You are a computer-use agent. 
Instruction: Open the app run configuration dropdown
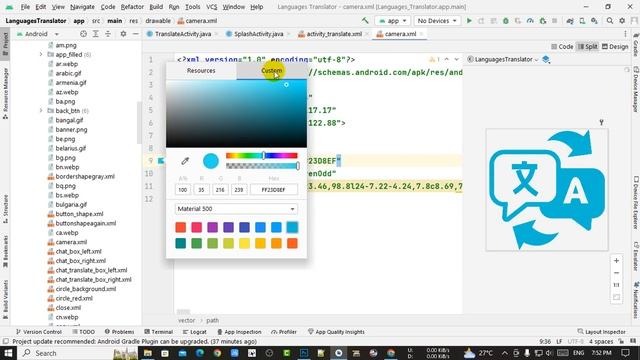click(393, 21)
